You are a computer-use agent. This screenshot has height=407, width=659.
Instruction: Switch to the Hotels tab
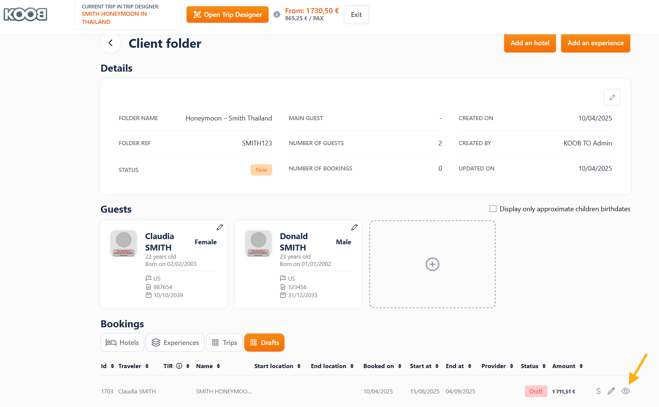(x=122, y=343)
